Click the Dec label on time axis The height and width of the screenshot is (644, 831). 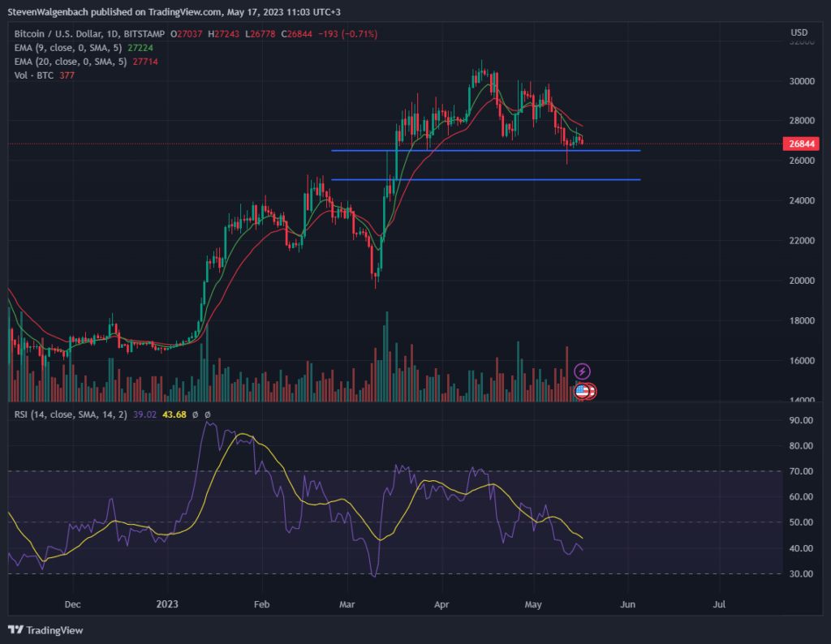[72, 604]
